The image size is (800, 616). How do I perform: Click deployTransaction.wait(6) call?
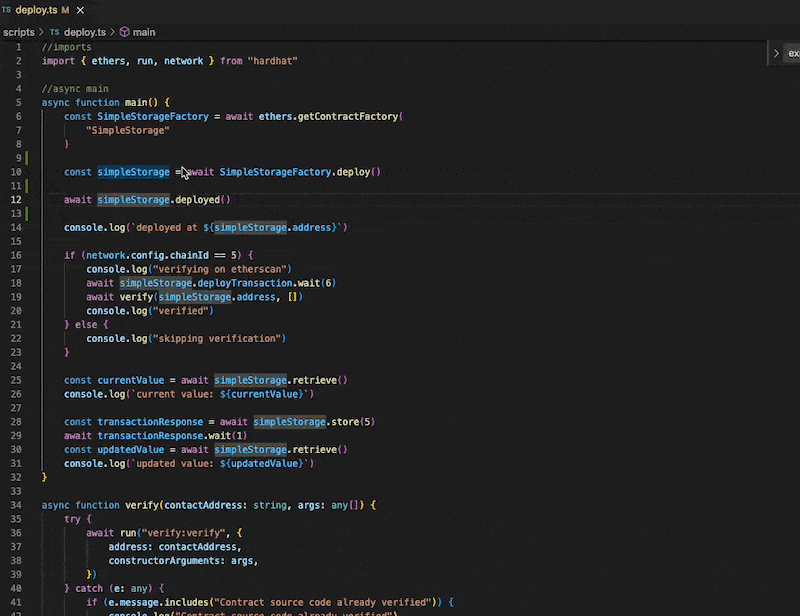click(x=267, y=283)
